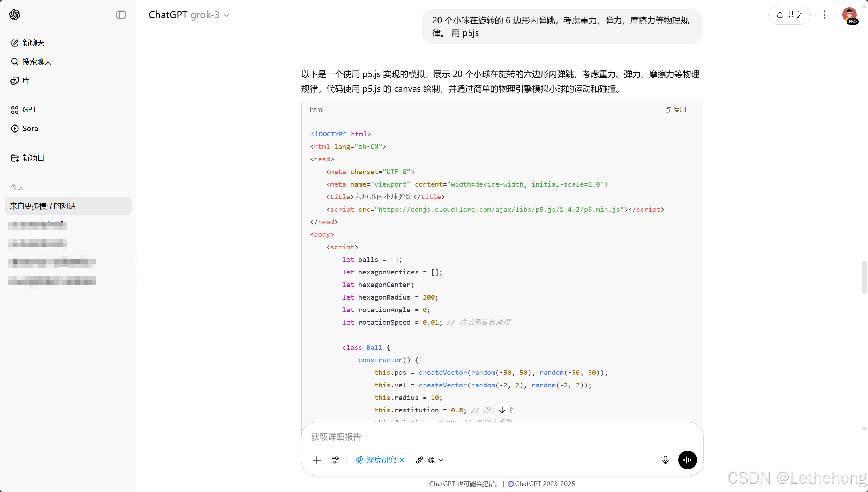Click the scroll-to-bottom arrow button

pos(502,410)
